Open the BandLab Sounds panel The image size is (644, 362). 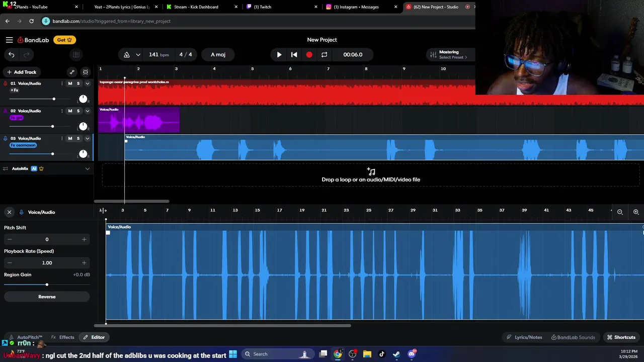(x=573, y=337)
